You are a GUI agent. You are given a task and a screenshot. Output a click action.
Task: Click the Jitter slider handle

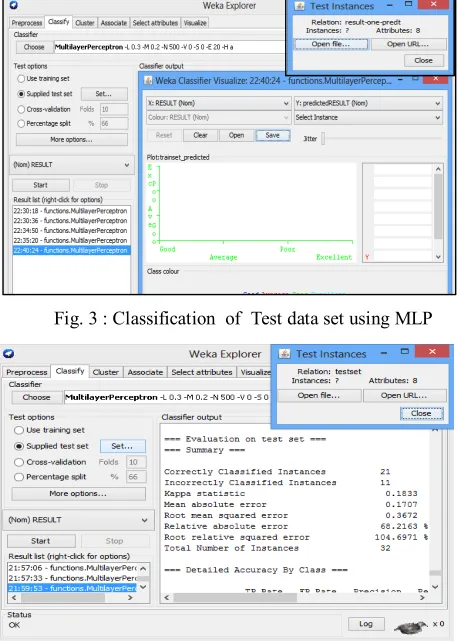point(323,139)
